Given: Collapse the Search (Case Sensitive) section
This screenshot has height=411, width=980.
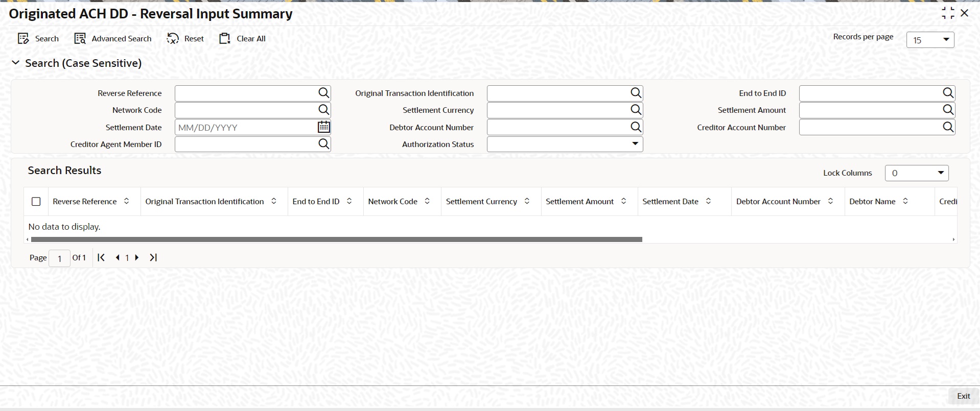Looking at the screenshot, I should [x=16, y=63].
